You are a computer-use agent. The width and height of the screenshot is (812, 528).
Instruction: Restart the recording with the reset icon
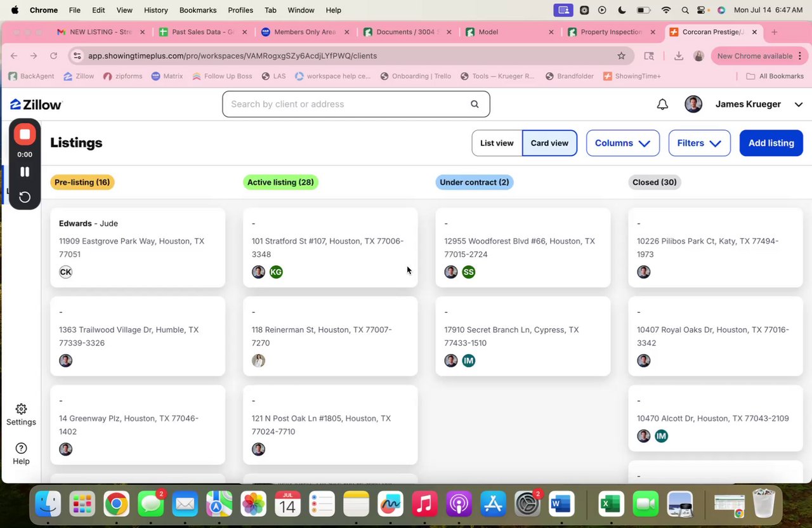pyautogui.click(x=25, y=197)
